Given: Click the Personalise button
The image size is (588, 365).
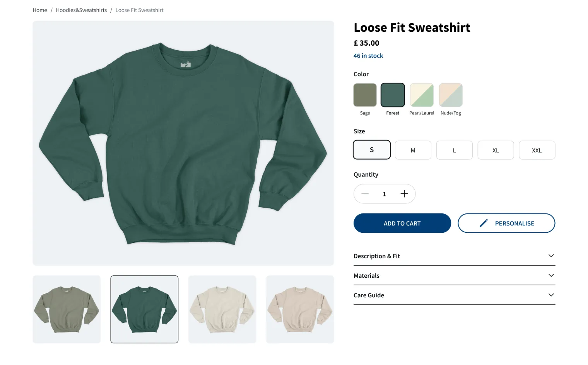Looking at the screenshot, I should (x=506, y=223).
